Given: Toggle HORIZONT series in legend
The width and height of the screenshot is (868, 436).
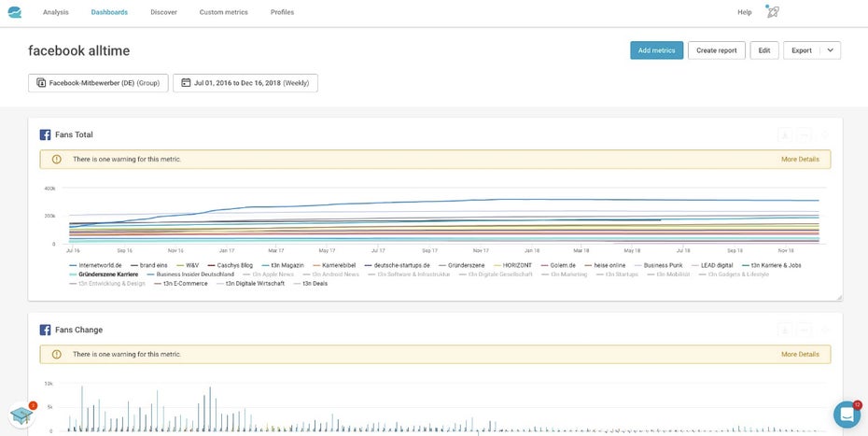Looking at the screenshot, I should click(x=512, y=265).
